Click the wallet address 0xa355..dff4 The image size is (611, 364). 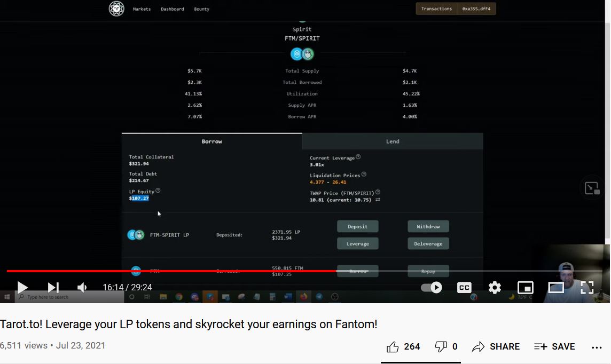point(476,9)
